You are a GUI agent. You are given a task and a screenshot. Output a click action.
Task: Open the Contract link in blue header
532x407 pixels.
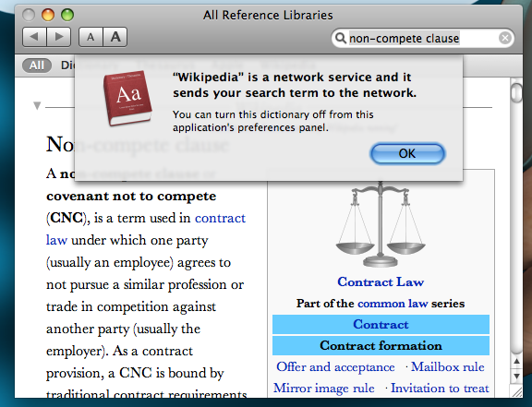381,324
